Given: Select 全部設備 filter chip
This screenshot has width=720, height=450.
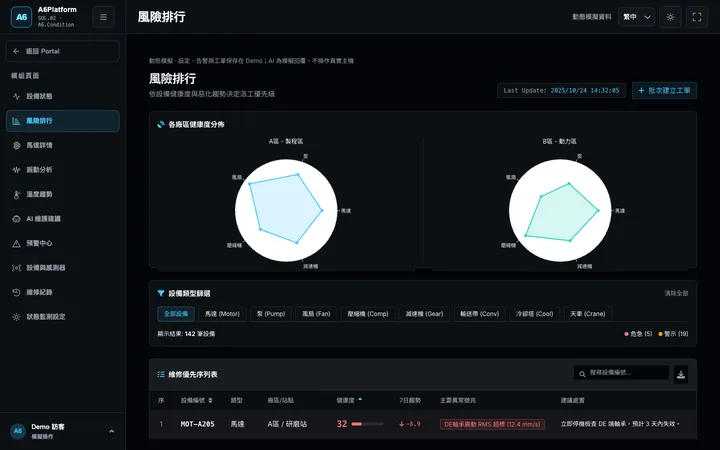Looking at the screenshot, I should [176, 314].
